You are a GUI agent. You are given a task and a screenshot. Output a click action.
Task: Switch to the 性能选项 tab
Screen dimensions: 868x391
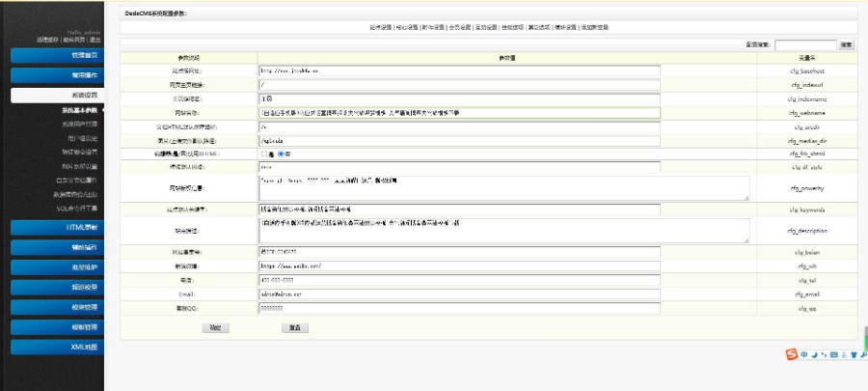[513, 27]
